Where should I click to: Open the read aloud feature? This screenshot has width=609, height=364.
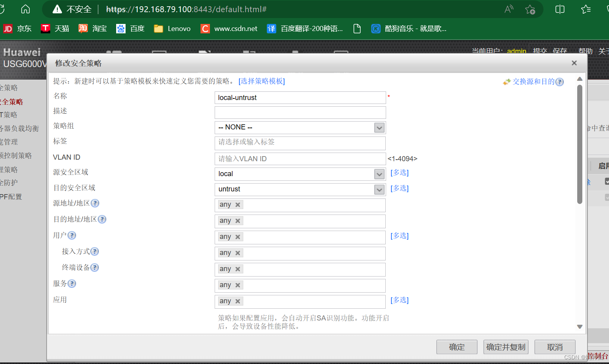pos(509,9)
